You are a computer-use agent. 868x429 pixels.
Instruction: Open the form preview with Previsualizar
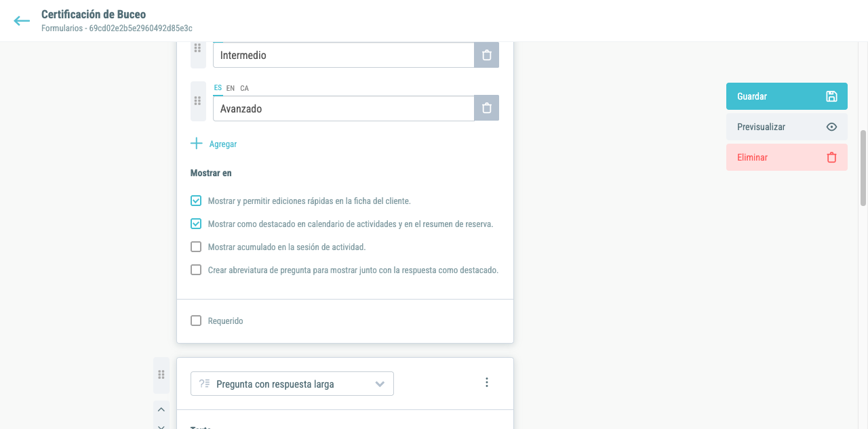pos(787,127)
